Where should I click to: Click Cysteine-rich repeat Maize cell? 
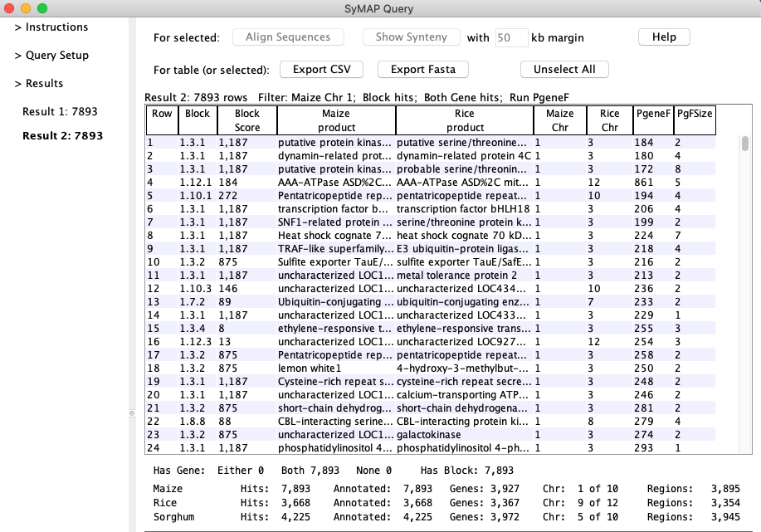point(336,382)
